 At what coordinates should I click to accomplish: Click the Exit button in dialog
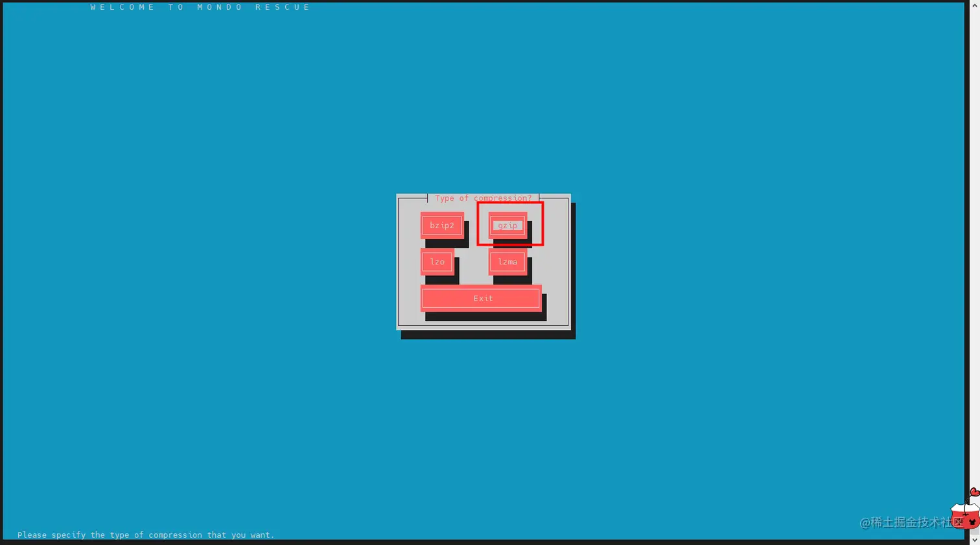481,298
